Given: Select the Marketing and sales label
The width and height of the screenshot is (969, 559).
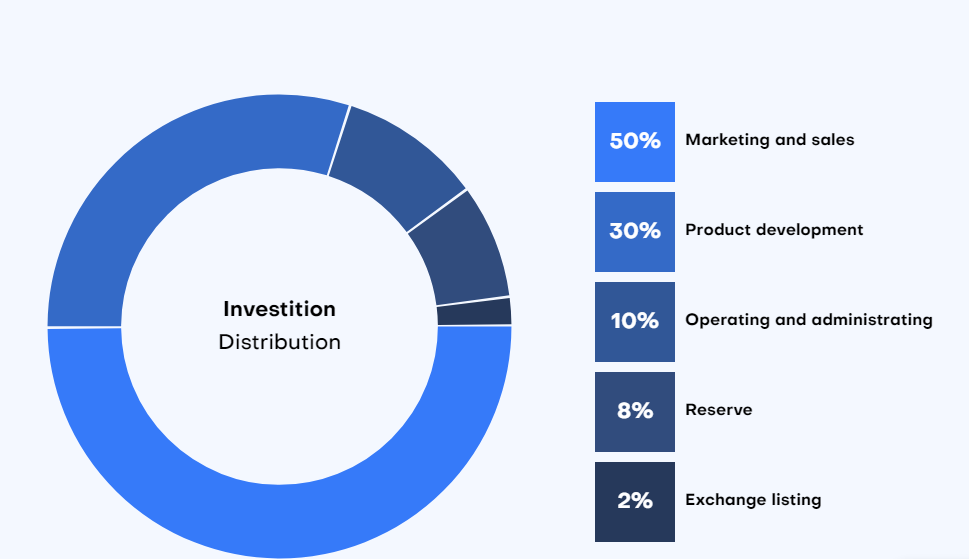Looking at the screenshot, I should [769, 140].
